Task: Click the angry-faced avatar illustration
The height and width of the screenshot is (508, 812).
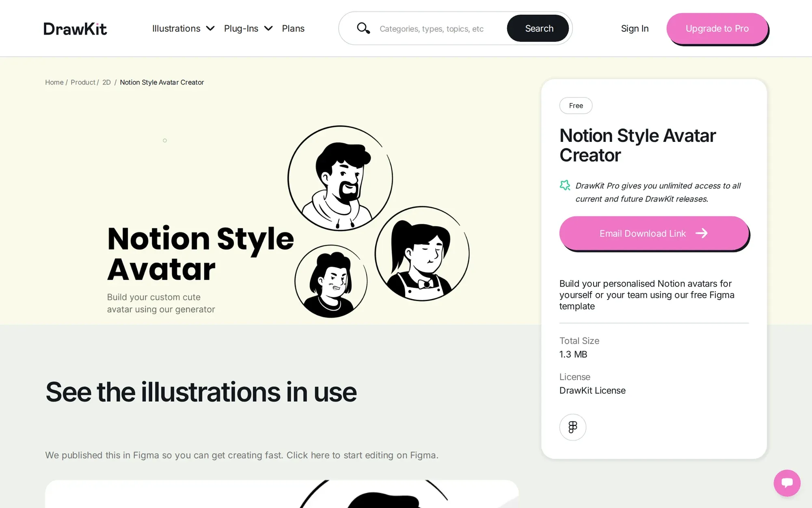Action: click(x=331, y=281)
